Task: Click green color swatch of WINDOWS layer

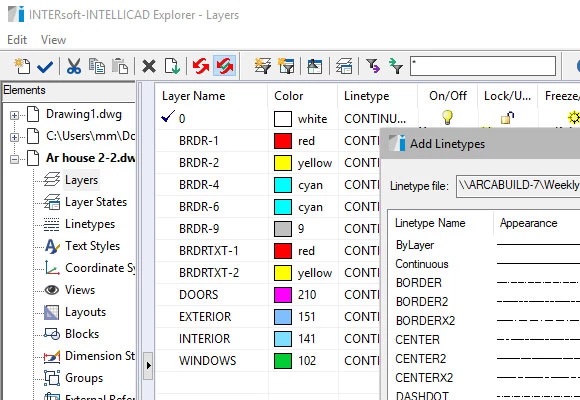Action: tap(283, 361)
